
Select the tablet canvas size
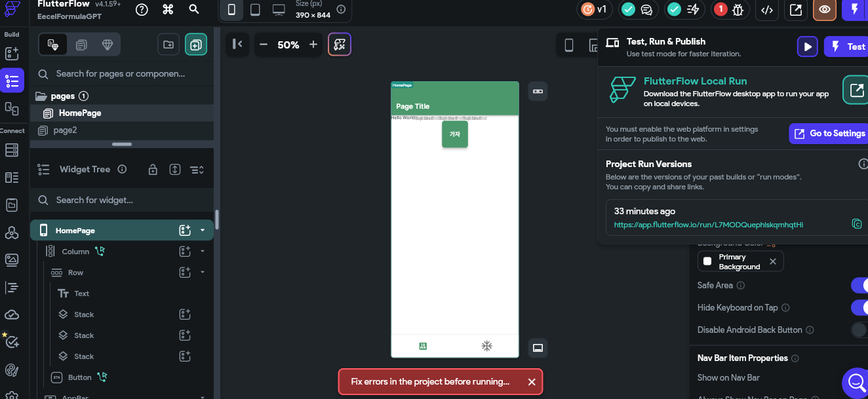(255, 9)
